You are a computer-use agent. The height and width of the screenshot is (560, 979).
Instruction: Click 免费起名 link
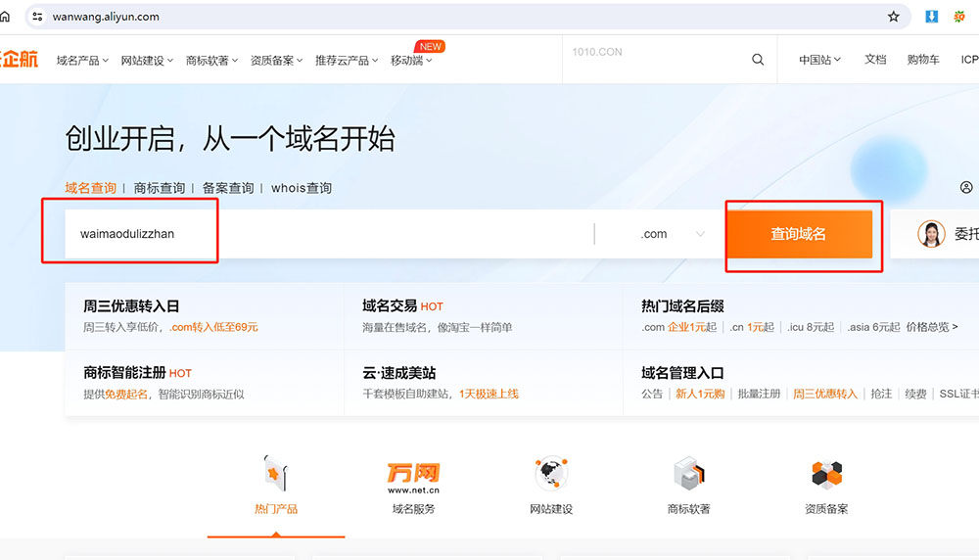click(x=126, y=394)
